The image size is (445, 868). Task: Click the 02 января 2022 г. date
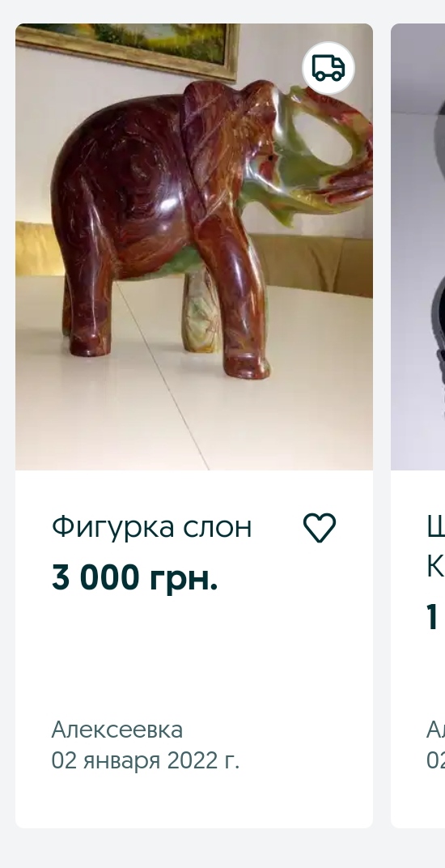pyautogui.click(x=145, y=760)
